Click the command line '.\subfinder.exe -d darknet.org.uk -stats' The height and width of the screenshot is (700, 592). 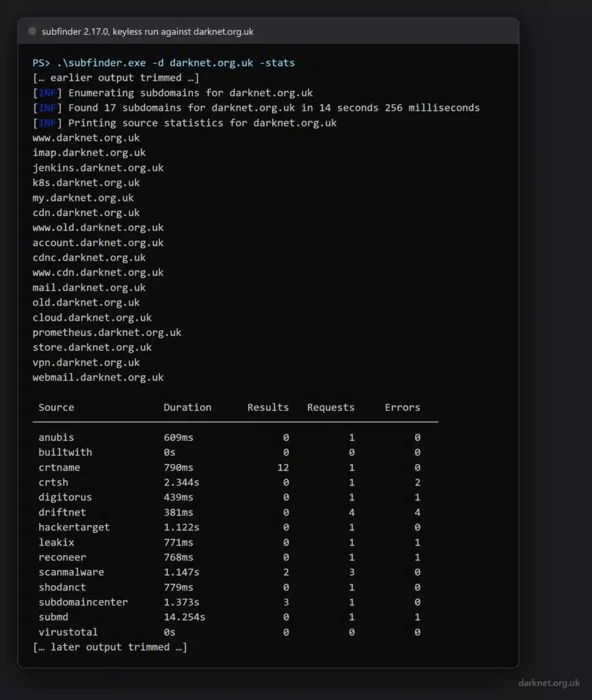pyautogui.click(x=176, y=63)
